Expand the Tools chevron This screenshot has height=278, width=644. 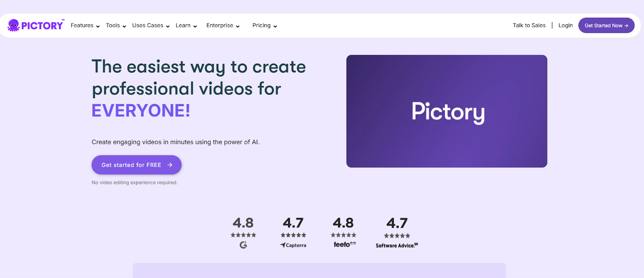(x=124, y=27)
